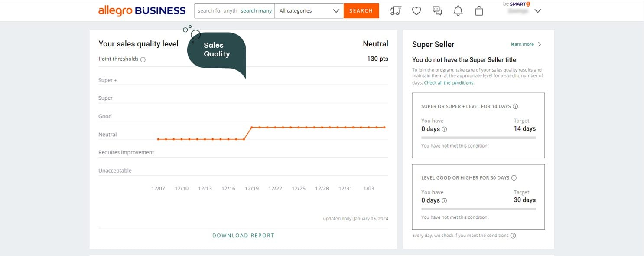The width and height of the screenshot is (644, 256).
Task: Open messages via the chat bubbles icon
Action: point(437,11)
